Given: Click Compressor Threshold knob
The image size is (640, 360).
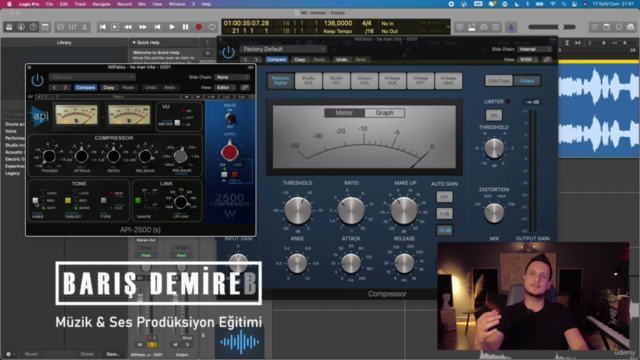Looking at the screenshot, I should tap(298, 211).
